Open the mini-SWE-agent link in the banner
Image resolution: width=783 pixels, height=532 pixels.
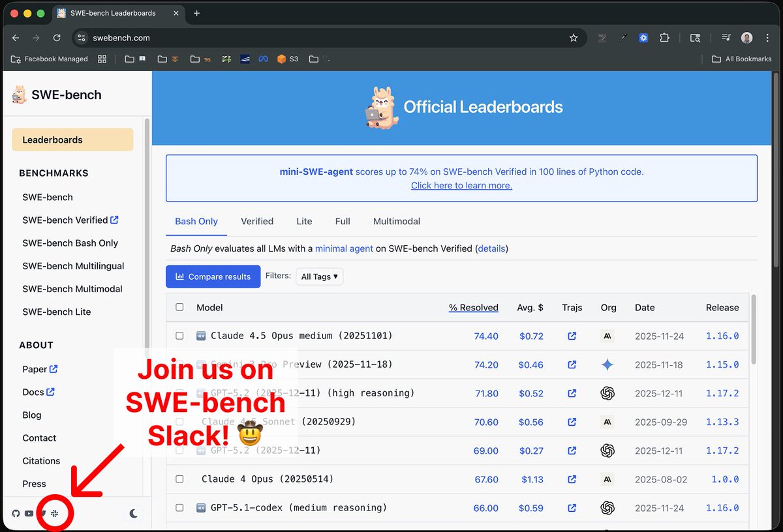[x=316, y=171]
